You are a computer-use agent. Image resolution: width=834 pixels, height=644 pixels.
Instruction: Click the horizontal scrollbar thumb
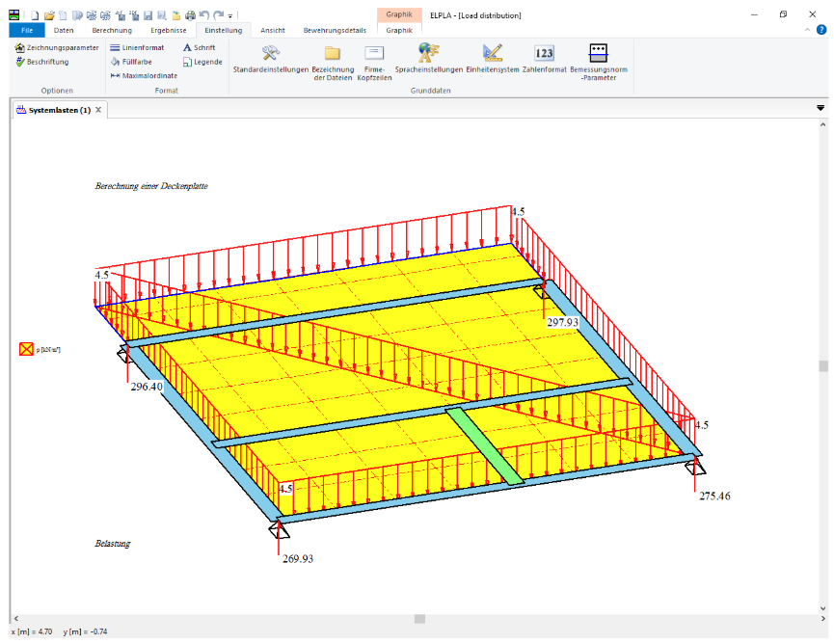pyautogui.click(x=419, y=619)
